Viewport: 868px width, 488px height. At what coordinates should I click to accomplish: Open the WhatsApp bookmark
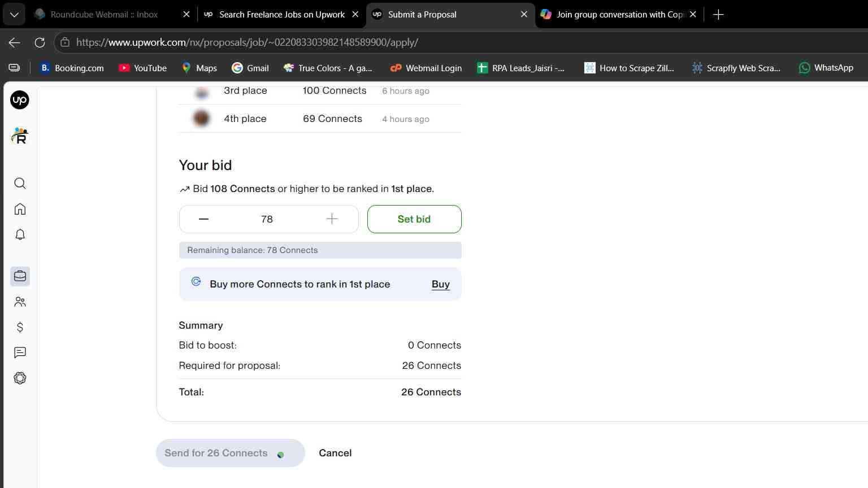click(826, 68)
